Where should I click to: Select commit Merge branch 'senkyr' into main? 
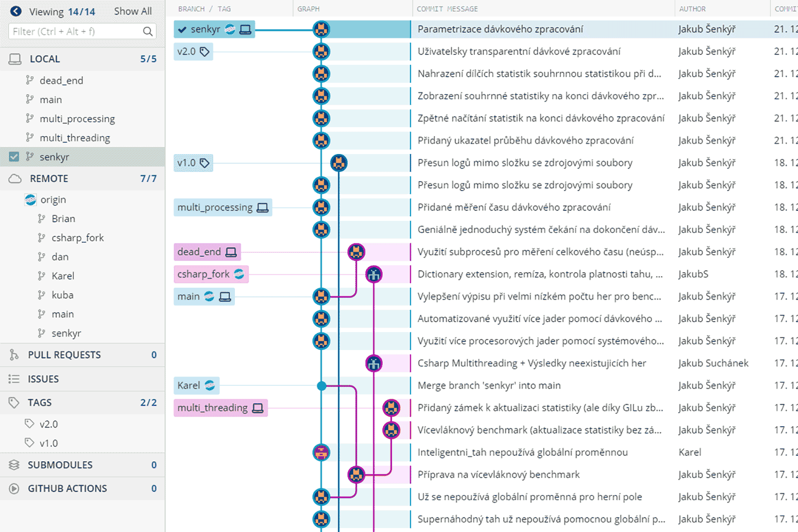[x=489, y=385]
